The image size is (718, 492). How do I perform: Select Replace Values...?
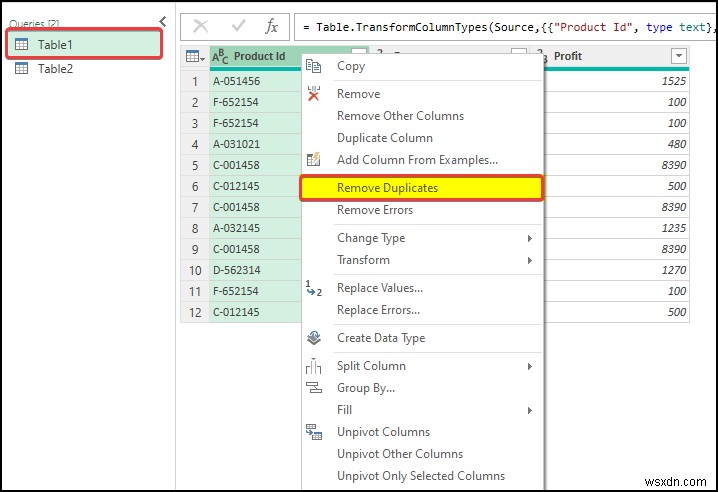(x=380, y=288)
